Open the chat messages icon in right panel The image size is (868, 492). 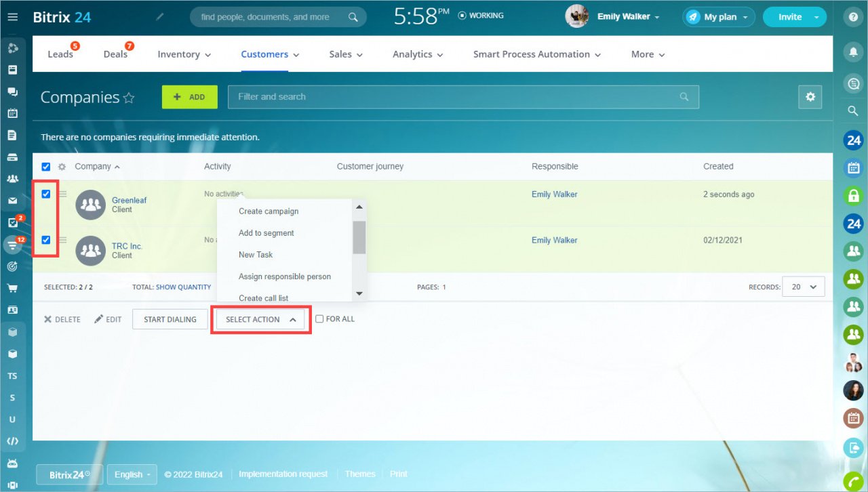[854, 83]
